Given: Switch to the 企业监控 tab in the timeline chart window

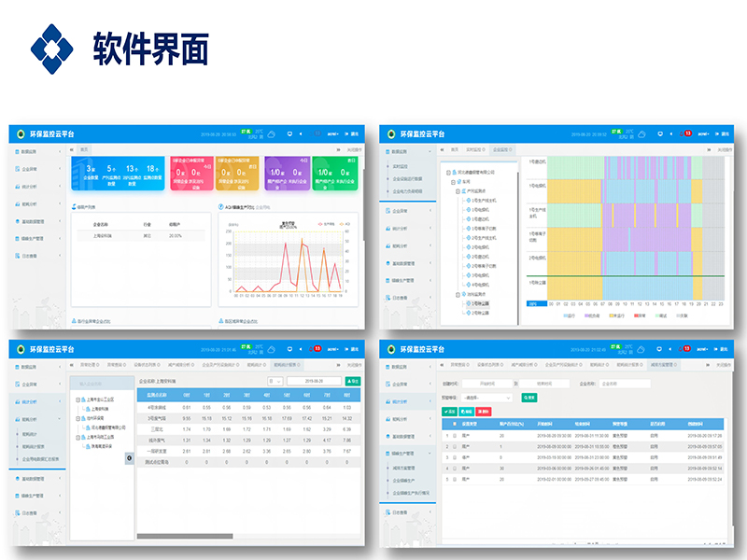Looking at the screenshot, I should tap(502, 150).
